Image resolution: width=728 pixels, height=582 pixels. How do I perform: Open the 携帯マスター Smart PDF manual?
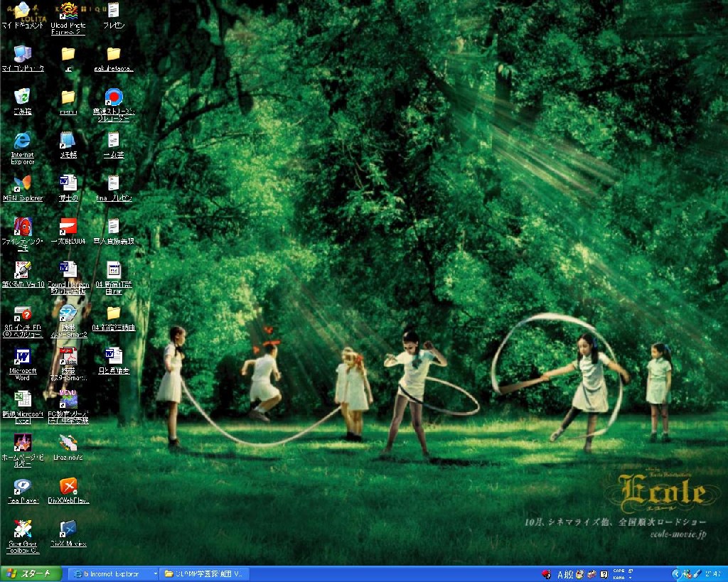68,364
